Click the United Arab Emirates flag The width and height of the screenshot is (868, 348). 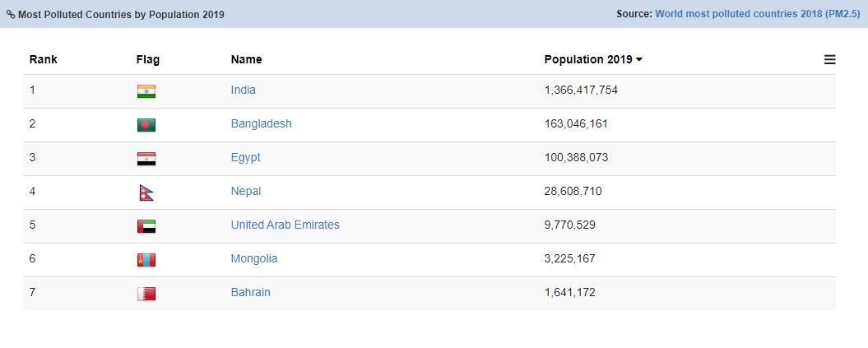click(146, 226)
